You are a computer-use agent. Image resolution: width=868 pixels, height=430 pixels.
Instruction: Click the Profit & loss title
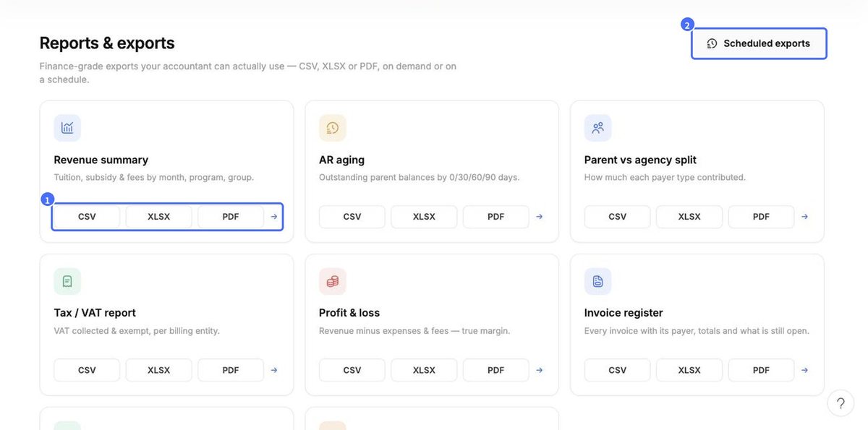349,313
